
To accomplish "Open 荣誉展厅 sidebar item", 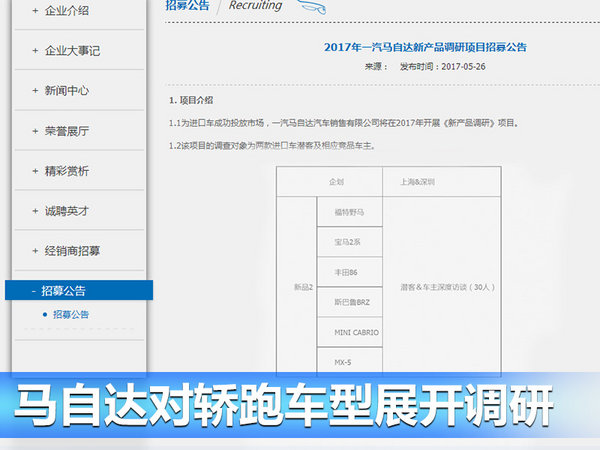I will pyautogui.click(x=67, y=131).
